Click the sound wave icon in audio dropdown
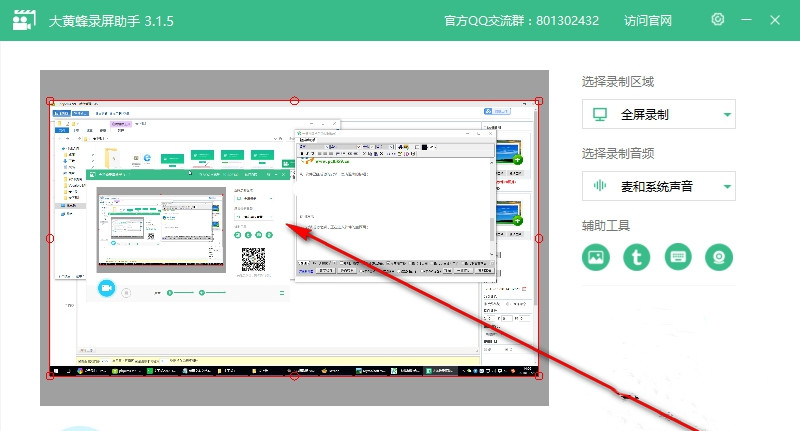 [x=600, y=186]
